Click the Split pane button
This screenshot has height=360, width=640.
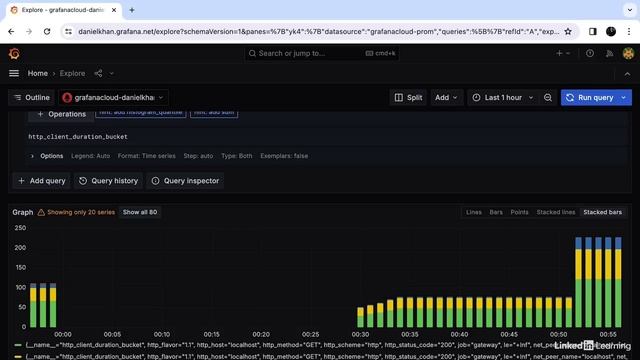pyautogui.click(x=408, y=98)
